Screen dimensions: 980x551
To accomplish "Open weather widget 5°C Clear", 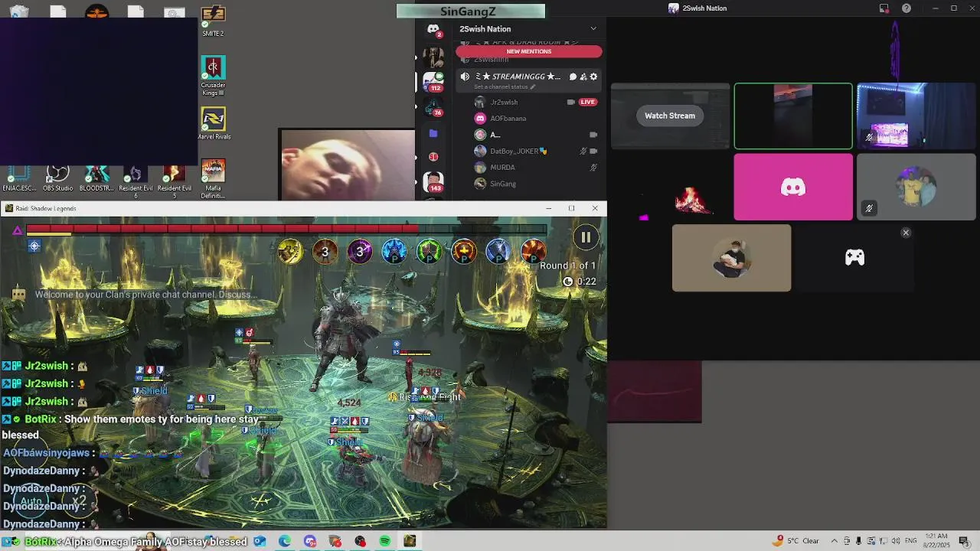I will 797,541.
